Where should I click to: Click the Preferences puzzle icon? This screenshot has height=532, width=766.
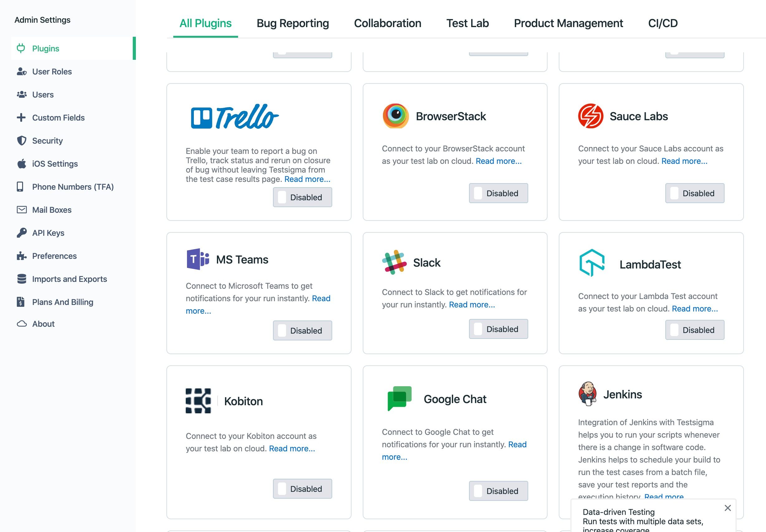pyautogui.click(x=22, y=256)
